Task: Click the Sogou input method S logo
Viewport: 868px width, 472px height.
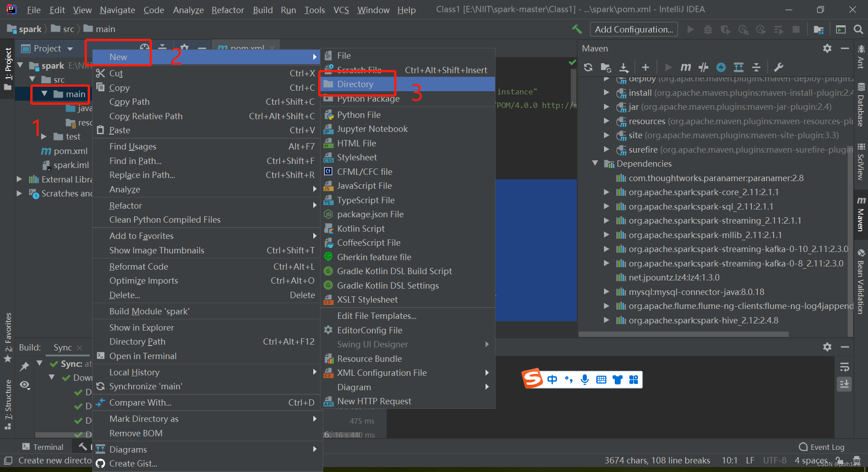Action: (x=533, y=379)
